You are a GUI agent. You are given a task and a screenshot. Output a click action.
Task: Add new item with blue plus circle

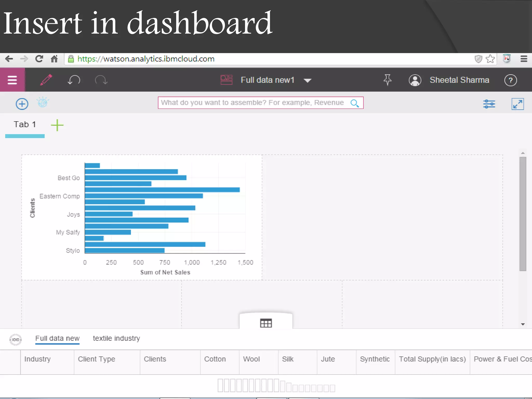pos(22,104)
